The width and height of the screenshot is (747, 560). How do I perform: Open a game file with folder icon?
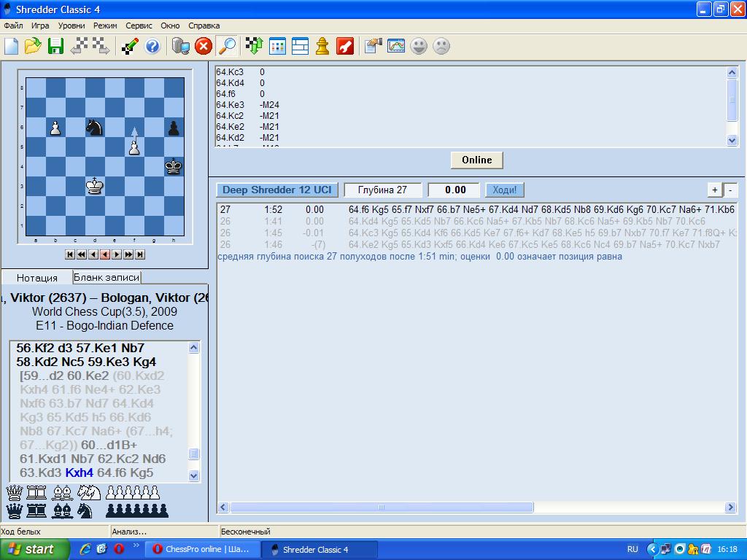pyautogui.click(x=33, y=47)
